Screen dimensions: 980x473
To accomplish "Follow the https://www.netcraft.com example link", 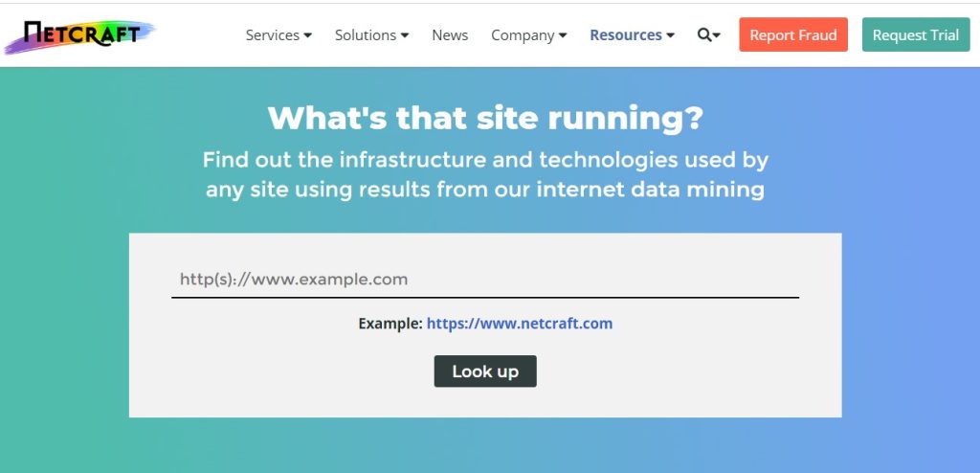I will coord(520,324).
